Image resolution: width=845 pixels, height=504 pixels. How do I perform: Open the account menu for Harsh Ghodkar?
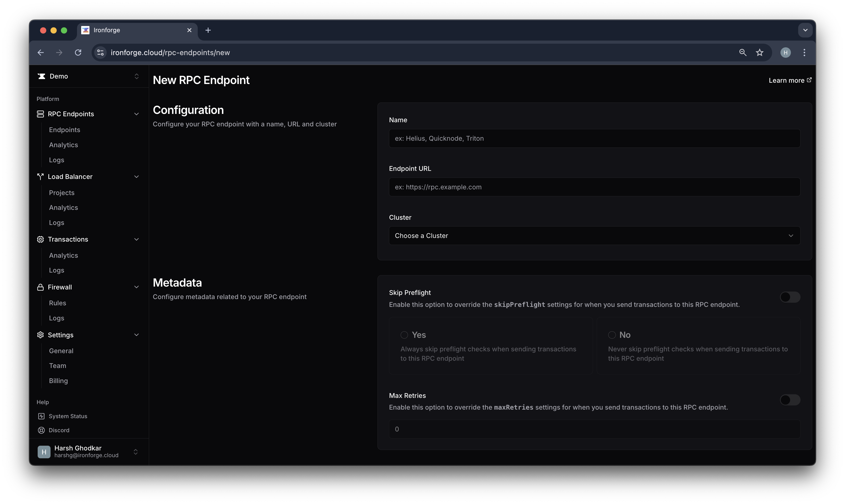[x=136, y=452]
